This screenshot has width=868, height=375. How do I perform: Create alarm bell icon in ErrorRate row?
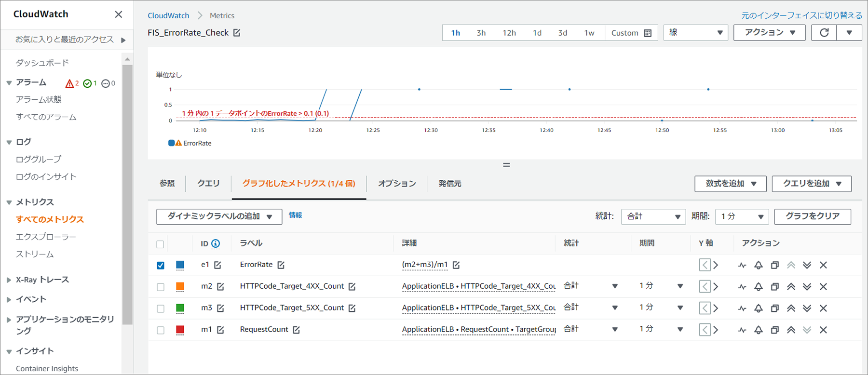click(x=759, y=265)
